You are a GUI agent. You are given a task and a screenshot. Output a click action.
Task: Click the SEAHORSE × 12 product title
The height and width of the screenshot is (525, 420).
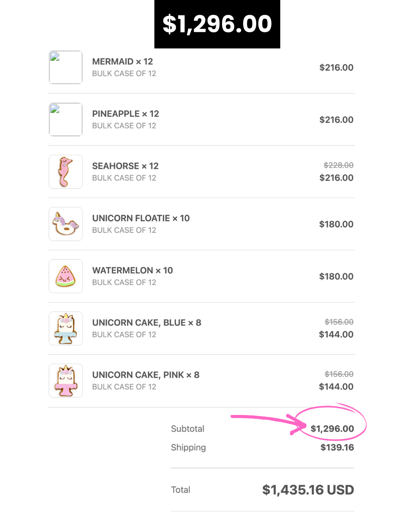click(x=125, y=166)
